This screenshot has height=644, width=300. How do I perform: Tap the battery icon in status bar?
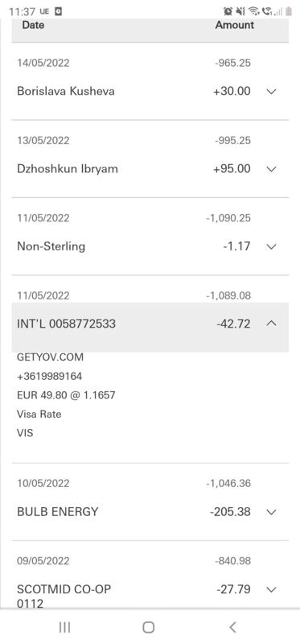(289, 11)
